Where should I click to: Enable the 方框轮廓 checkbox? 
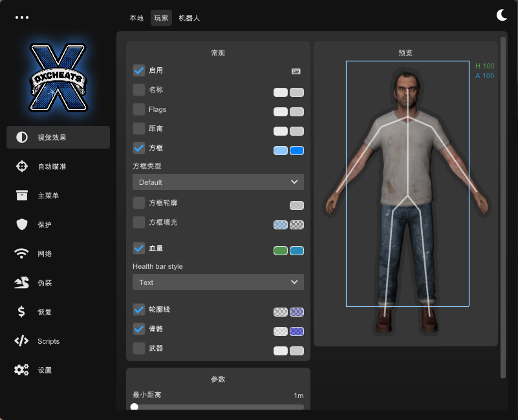pos(139,203)
